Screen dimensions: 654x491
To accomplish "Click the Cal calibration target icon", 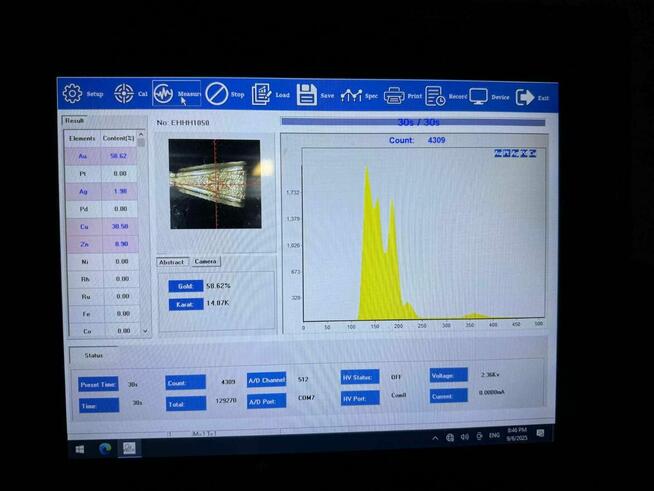I will 124,93.
